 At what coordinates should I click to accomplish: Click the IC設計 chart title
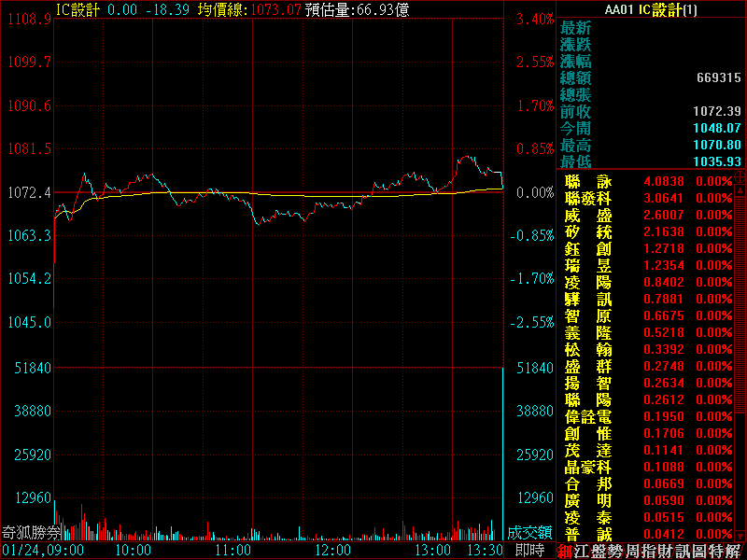(78, 8)
